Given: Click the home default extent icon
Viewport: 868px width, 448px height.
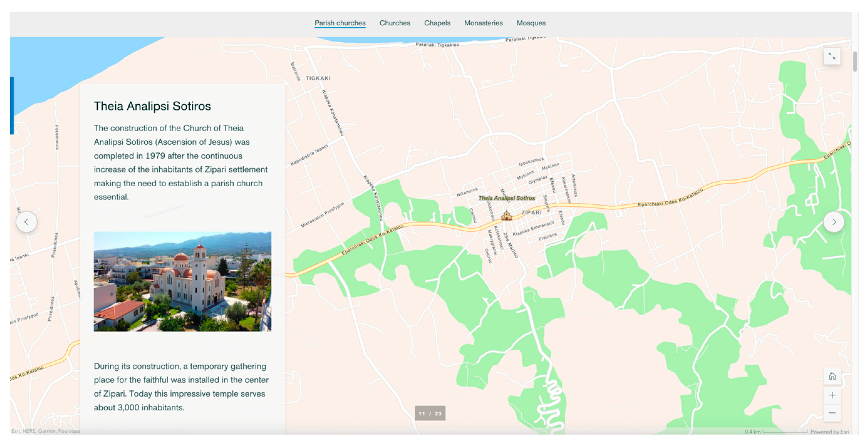Looking at the screenshot, I should coord(832,376).
